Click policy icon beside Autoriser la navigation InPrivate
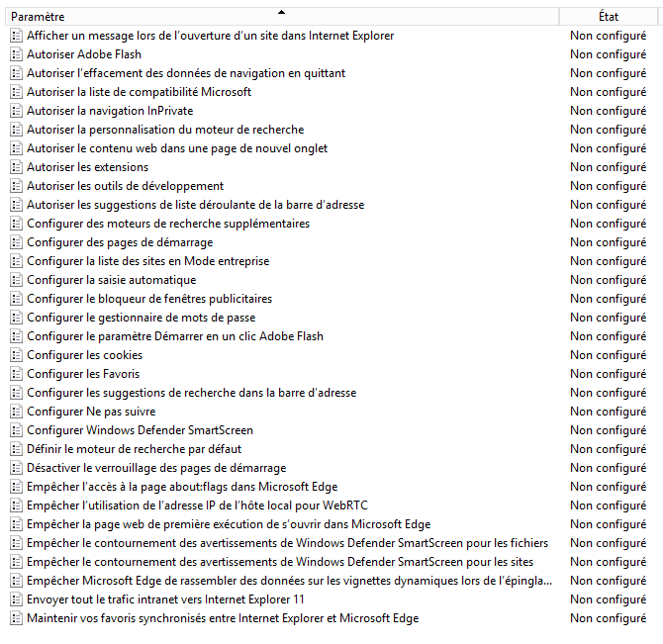This screenshot has width=663, height=644. 16,111
